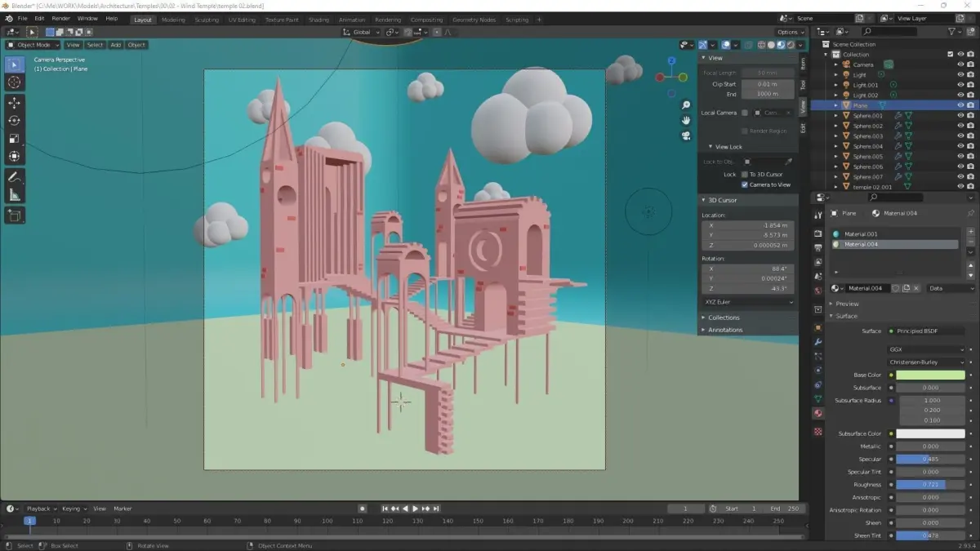This screenshot has width=980, height=551.
Task: Open timeline Marker menu
Action: 122,509
